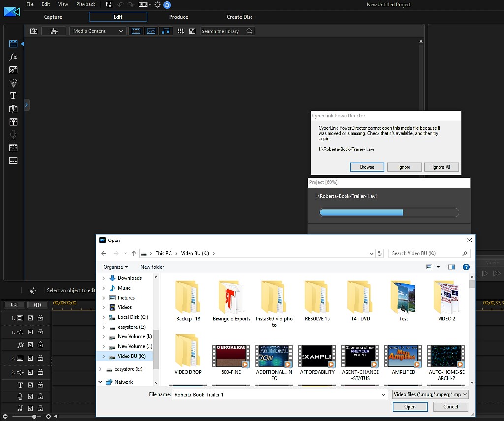Screen dimensions: 504x421
Task: Click the magic tool wand icon
Action: point(33,290)
